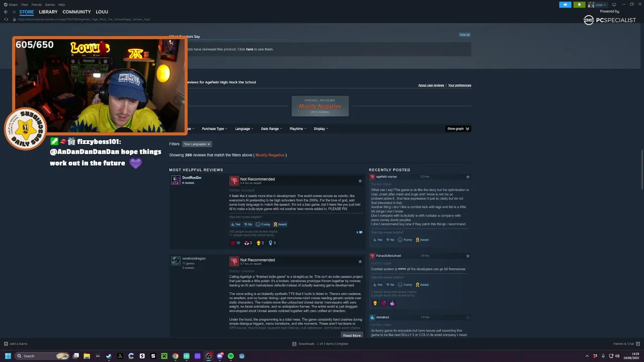Click the View all button
The height and width of the screenshot is (362, 644).
coord(464,35)
